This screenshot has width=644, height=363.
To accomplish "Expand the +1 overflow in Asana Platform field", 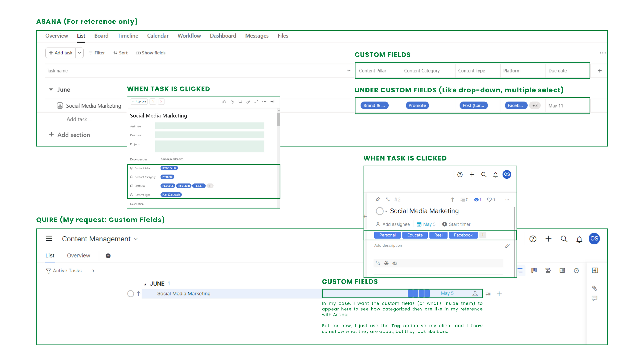I will [210, 186].
